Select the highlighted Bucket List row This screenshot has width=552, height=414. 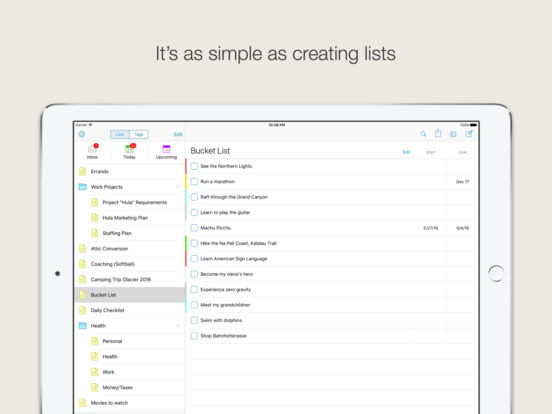130,295
